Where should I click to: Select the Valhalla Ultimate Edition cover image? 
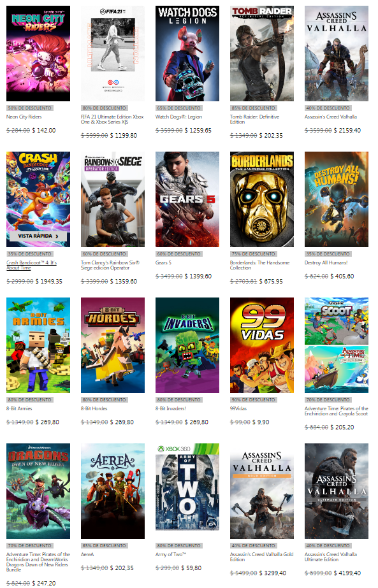coord(337,491)
